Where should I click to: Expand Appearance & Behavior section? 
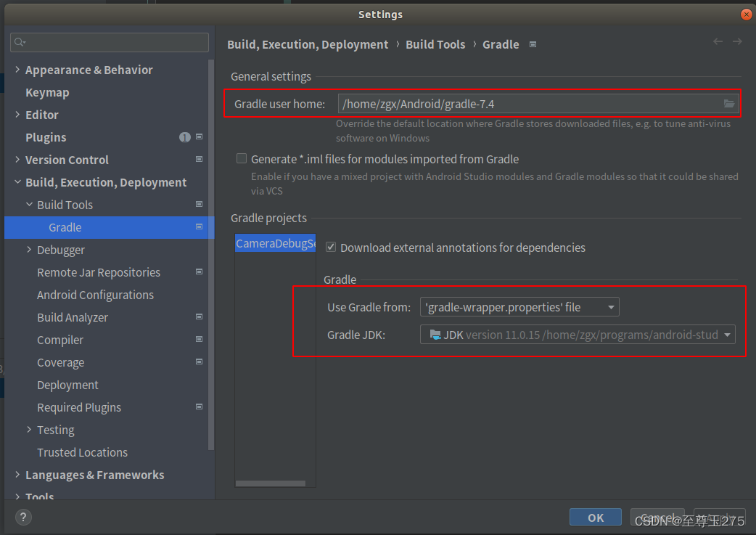[18, 70]
